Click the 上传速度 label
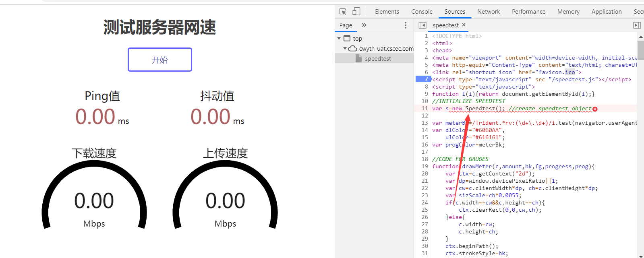 coord(225,153)
